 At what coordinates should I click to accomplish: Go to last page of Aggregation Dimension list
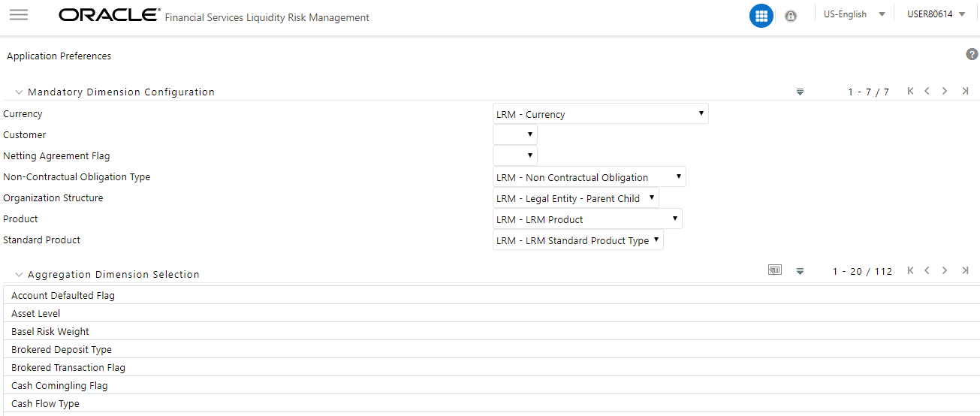(x=965, y=270)
